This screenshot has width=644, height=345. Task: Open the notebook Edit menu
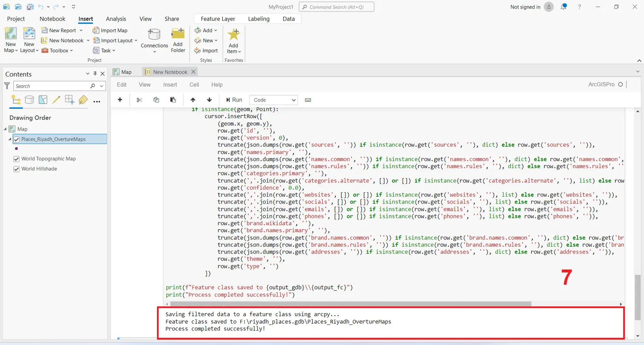122,85
